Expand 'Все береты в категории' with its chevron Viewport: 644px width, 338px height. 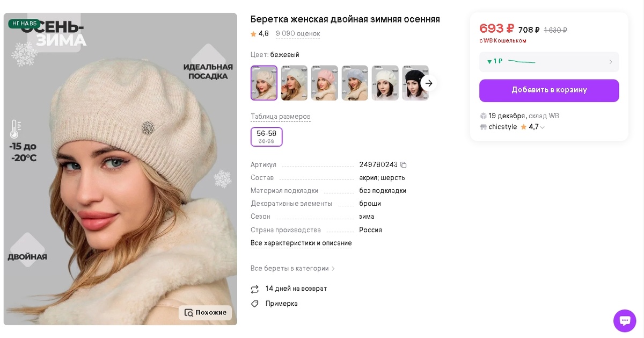333,268
